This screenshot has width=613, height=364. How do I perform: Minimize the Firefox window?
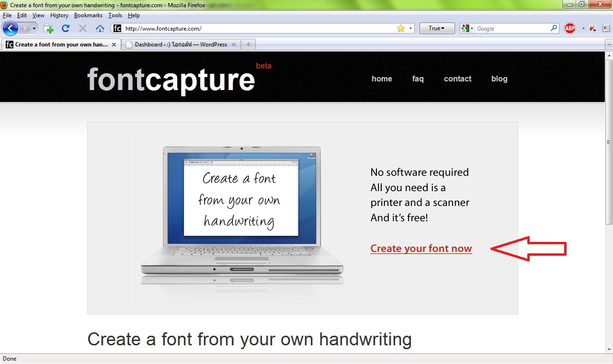click(x=569, y=4)
